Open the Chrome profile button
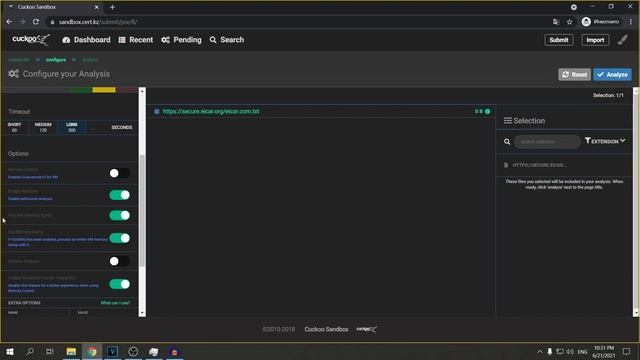640x360 pixels. point(600,22)
